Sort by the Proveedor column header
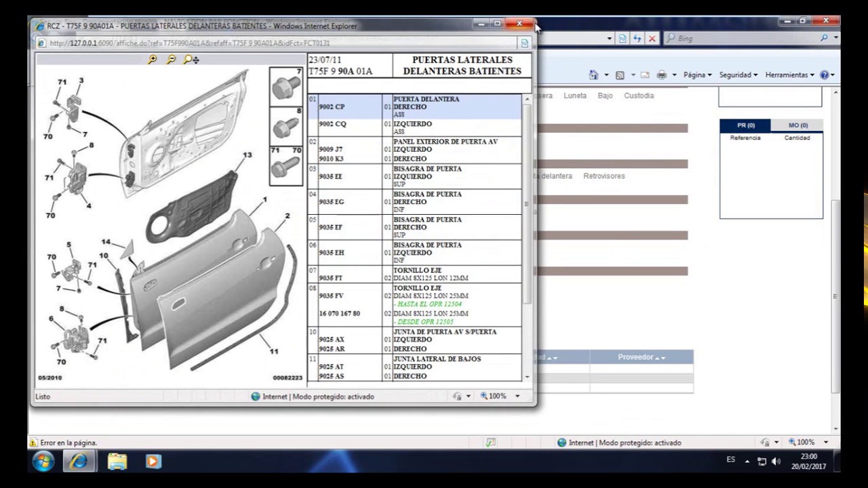 pos(641,357)
